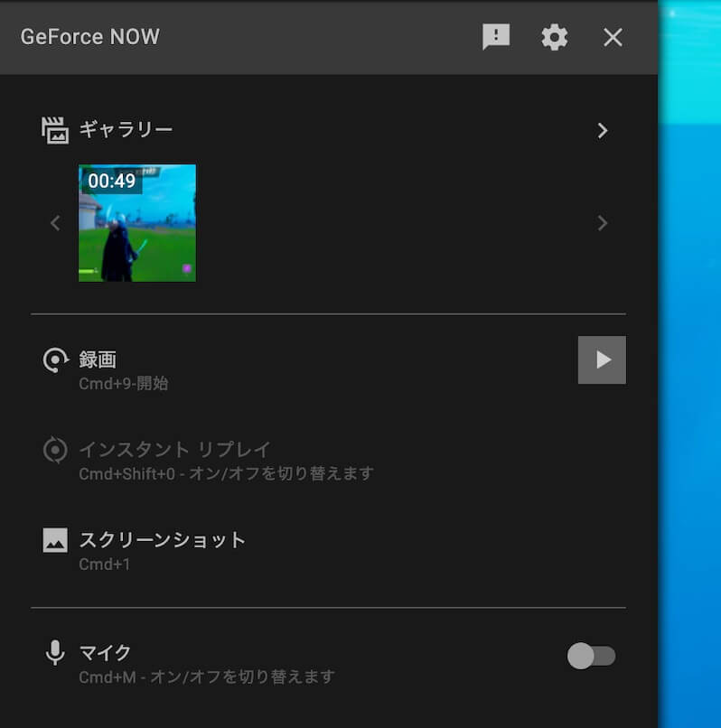
Task: Click the Cmd+M - オン/オフを切り替えます text
Action: [207, 677]
